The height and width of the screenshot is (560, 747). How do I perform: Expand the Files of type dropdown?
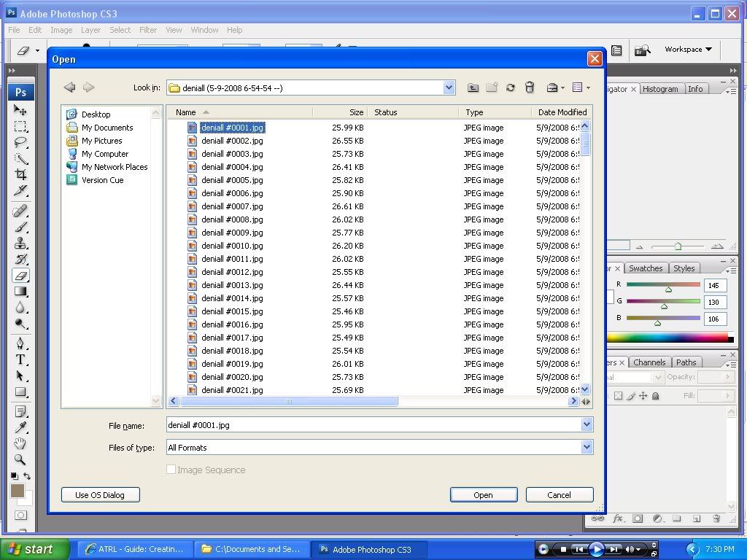click(587, 447)
